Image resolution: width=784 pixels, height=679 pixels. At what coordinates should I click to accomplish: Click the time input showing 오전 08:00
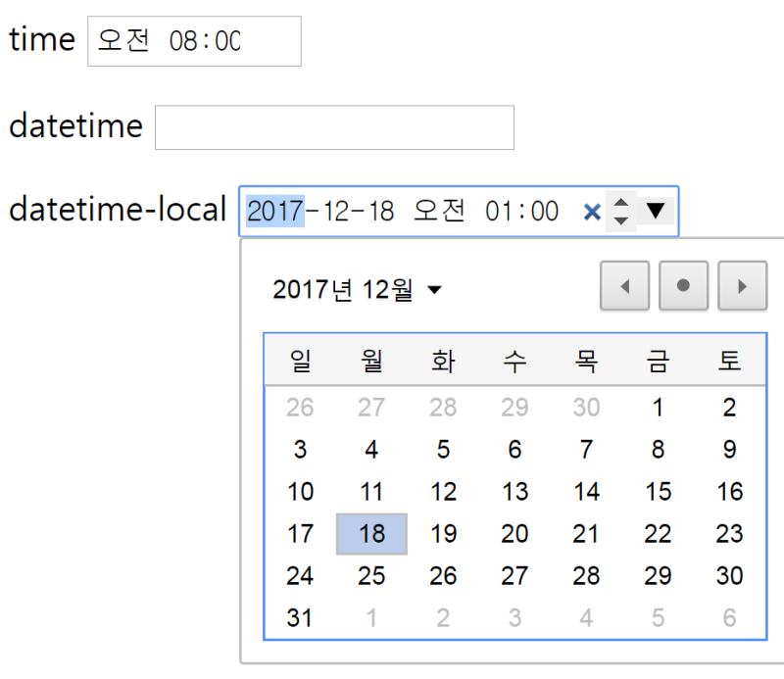[x=193, y=40]
